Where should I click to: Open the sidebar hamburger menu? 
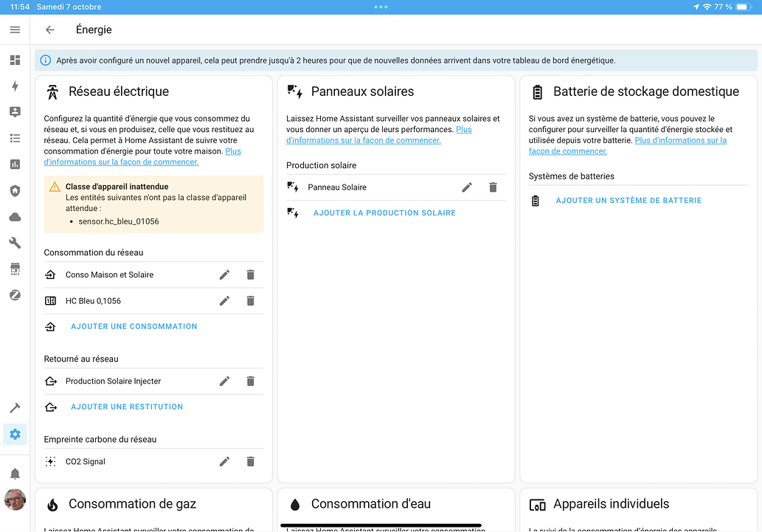(x=15, y=30)
